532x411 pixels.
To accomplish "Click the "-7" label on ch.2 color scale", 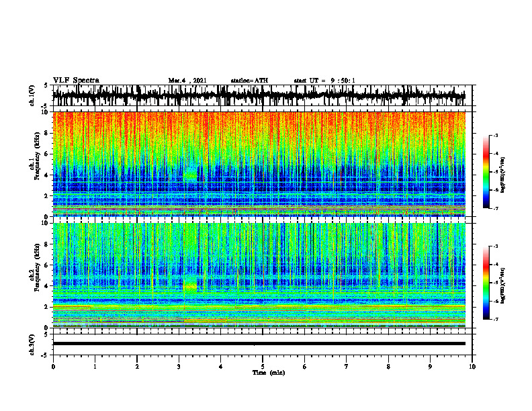I will [496, 319].
